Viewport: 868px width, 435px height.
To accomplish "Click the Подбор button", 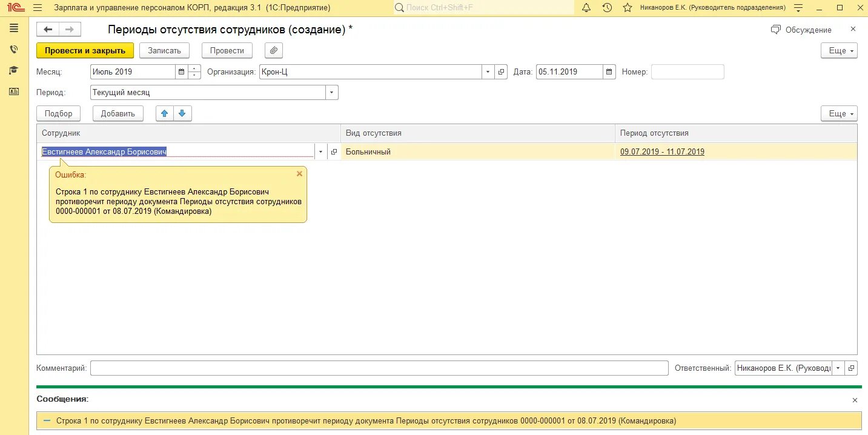I will 58,113.
